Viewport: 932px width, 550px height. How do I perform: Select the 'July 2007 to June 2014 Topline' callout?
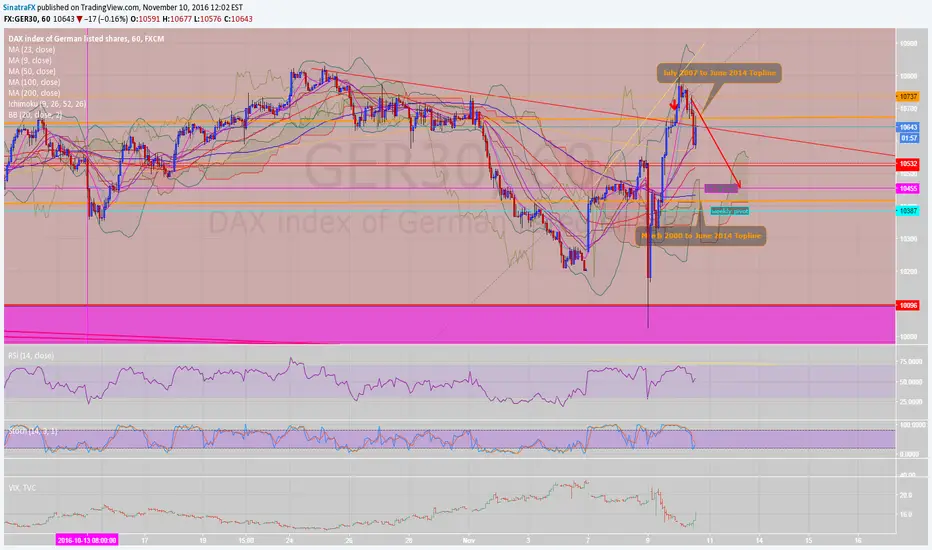719,73
